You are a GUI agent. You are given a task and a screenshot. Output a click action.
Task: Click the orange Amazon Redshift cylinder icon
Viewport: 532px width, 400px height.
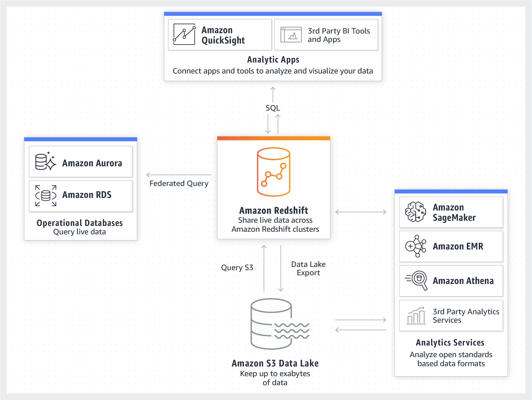[274, 172]
